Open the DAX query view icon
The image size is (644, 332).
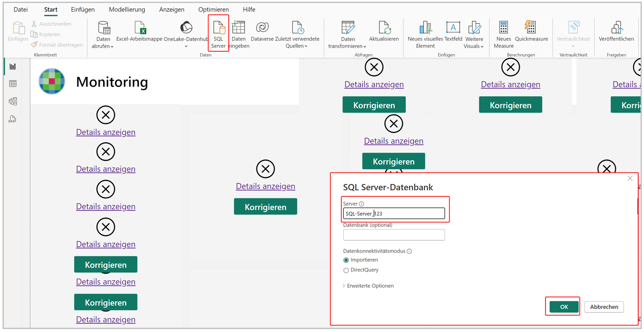[12, 119]
